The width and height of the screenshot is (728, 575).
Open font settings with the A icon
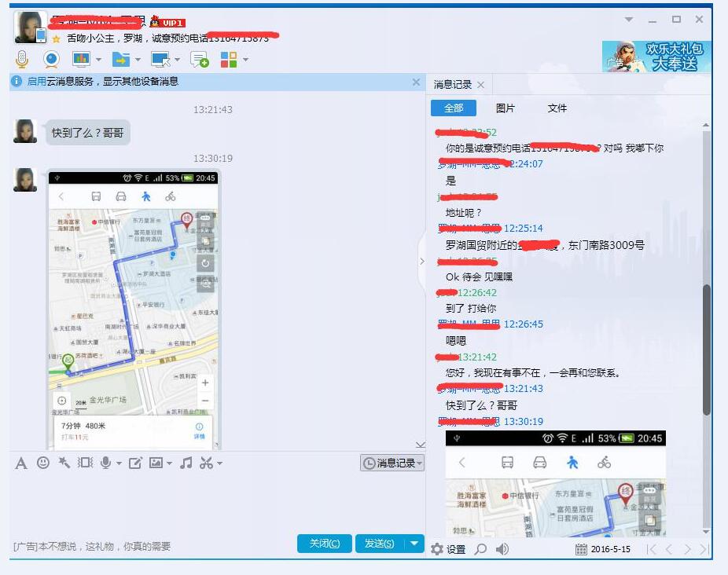pos(22,463)
